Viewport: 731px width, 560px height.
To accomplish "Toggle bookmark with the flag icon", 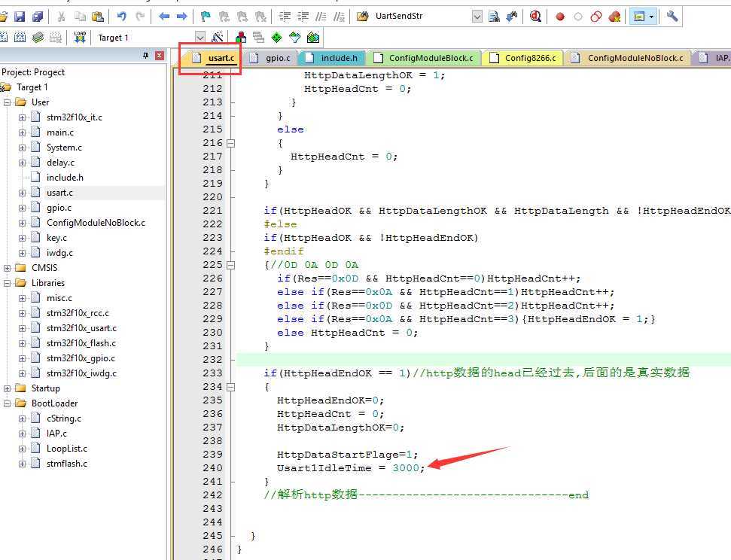I will pyautogui.click(x=206, y=16).
